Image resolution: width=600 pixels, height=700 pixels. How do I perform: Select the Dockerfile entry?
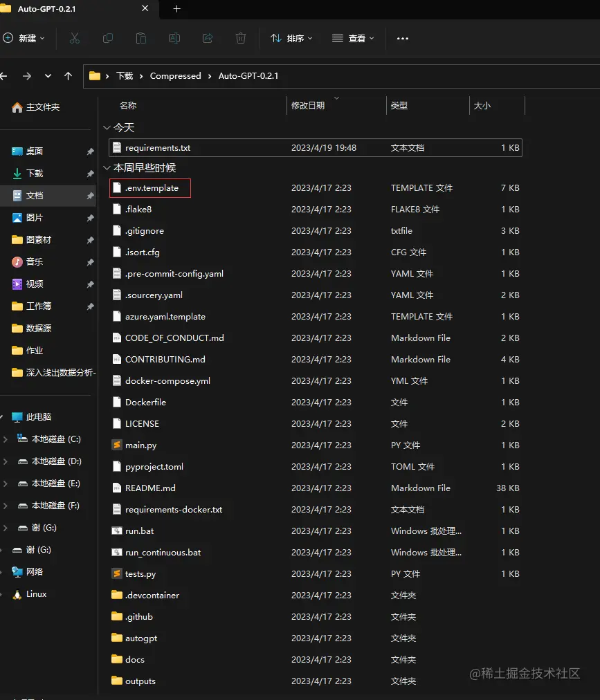[316, 403]
